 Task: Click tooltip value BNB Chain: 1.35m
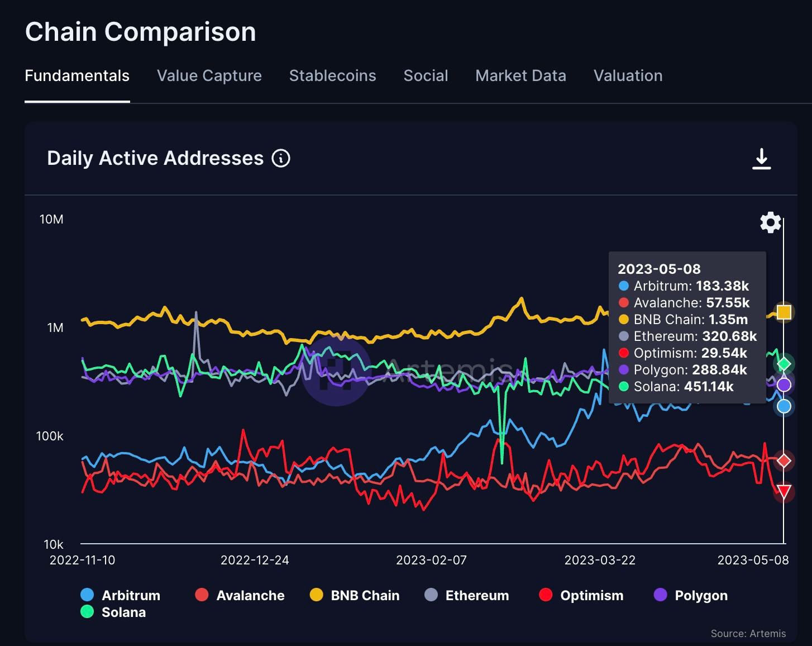684,320
